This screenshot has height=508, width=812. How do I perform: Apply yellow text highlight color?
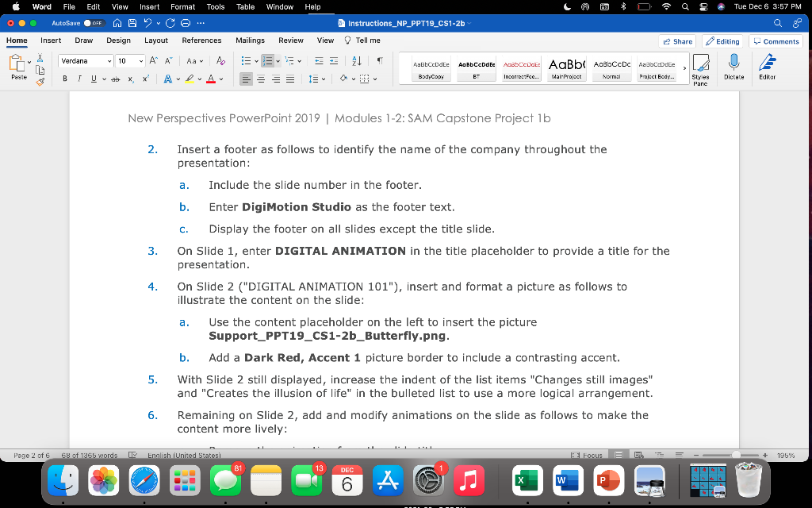tap(190, 79)
